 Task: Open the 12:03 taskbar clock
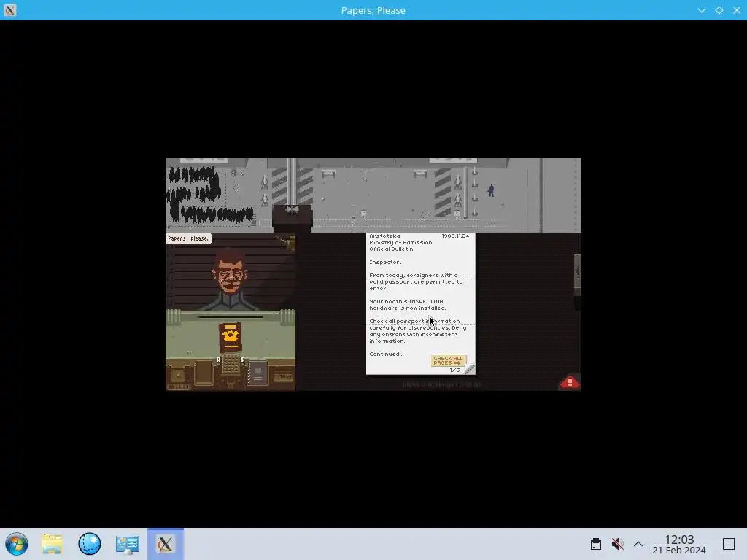(679, 544)
